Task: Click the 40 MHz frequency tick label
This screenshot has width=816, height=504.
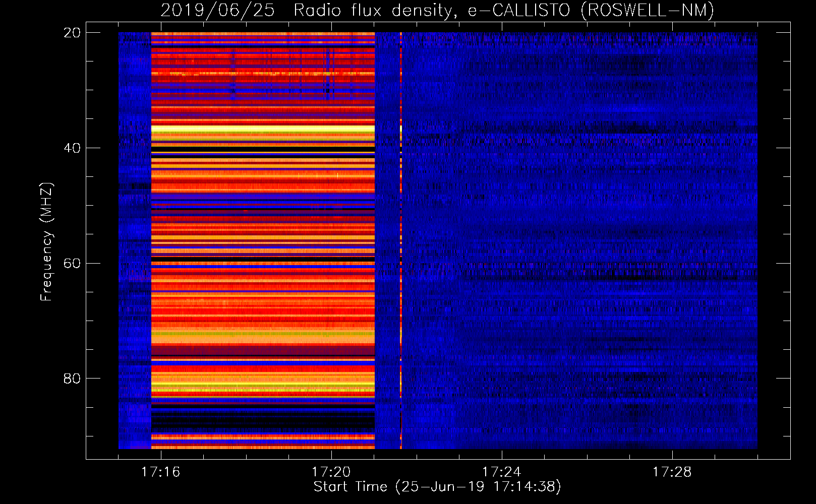Action: coord(72,148)
